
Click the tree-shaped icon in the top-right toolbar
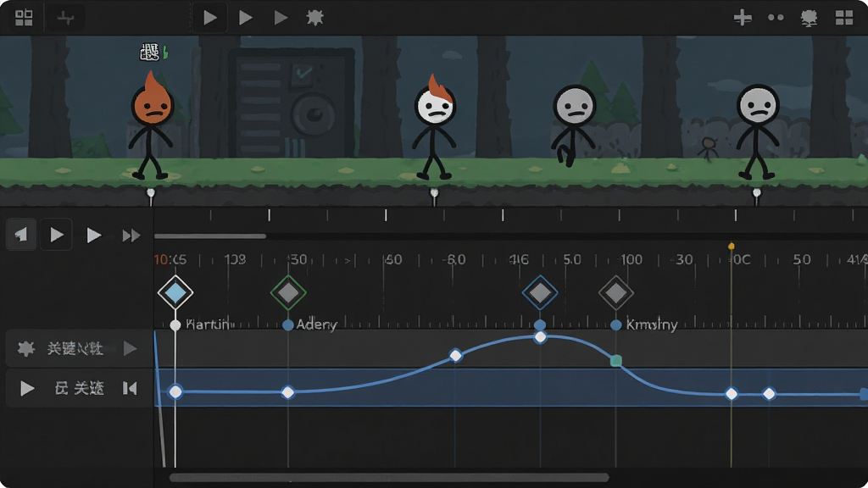(810, 19)
